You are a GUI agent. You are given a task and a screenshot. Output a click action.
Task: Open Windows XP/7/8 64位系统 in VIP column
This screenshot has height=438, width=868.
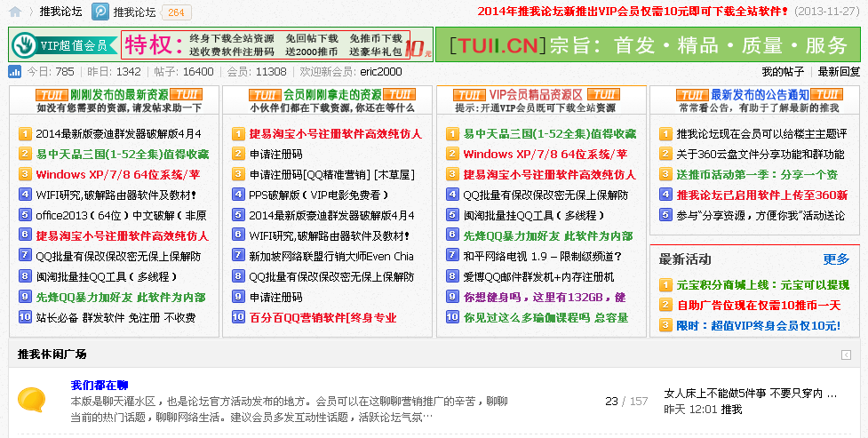545,154
